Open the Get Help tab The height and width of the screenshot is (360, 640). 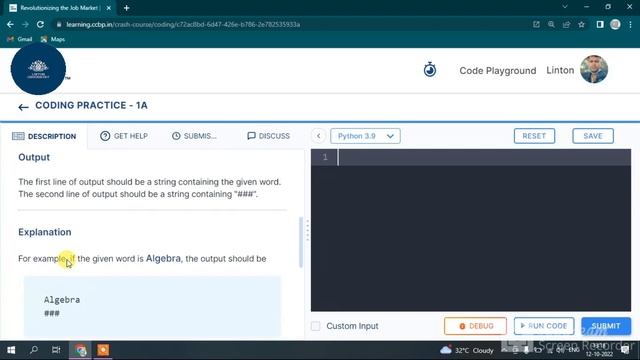[x=124, y=136]
